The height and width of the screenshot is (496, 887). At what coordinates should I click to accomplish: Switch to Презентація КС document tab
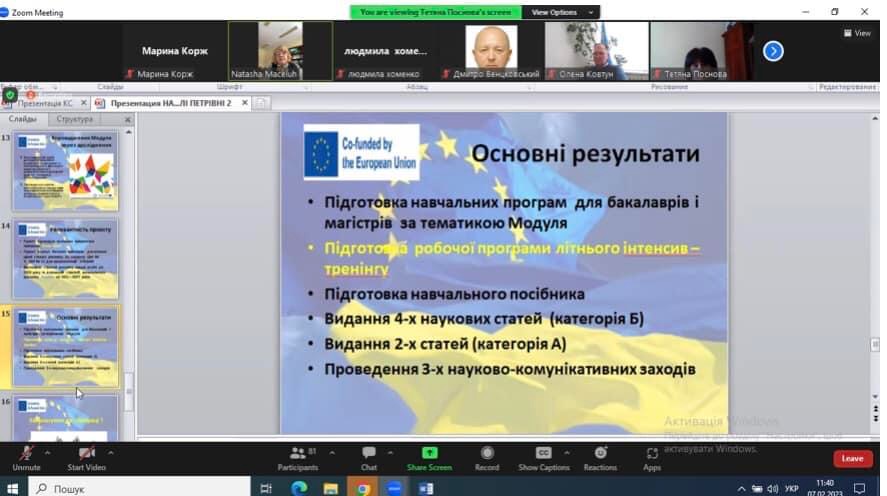(x=45, y=103)
